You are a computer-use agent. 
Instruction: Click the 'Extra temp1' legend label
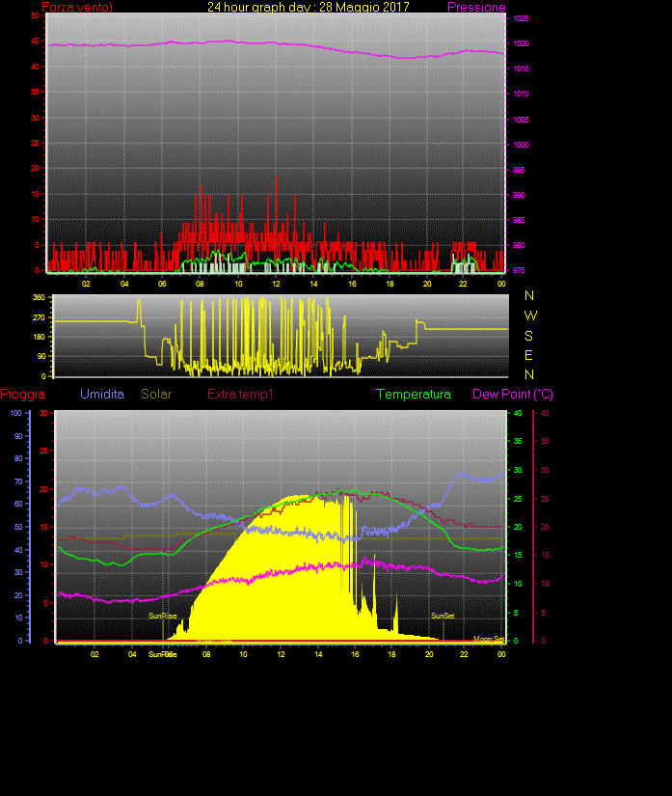pos(240,394)
